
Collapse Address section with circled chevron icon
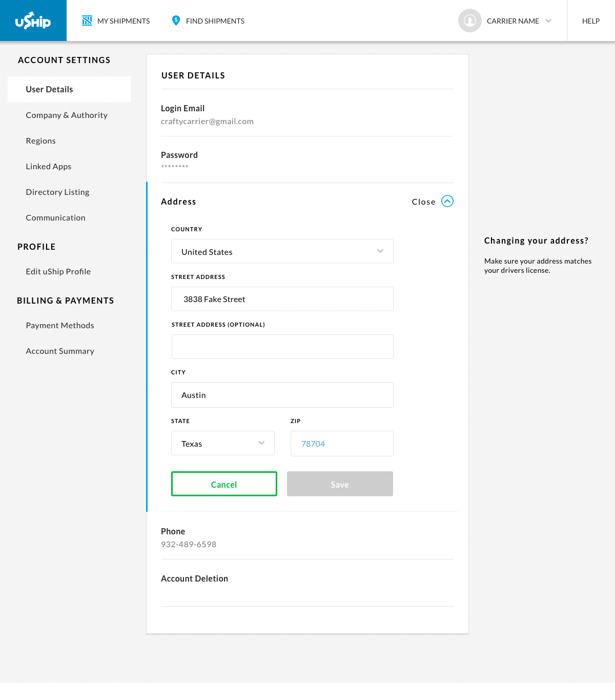tap(447, 201)
